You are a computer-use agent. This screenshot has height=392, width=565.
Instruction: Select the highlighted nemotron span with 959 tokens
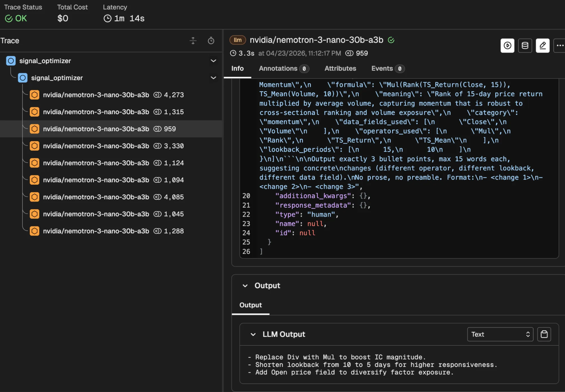pos(111,129)
